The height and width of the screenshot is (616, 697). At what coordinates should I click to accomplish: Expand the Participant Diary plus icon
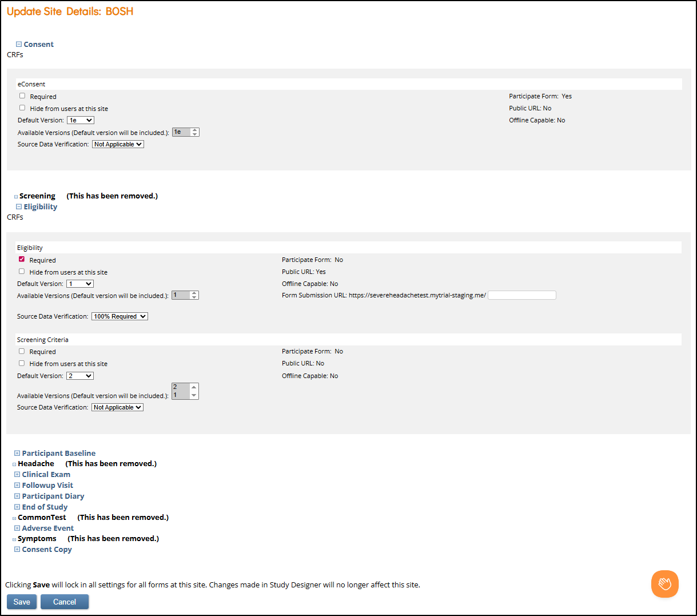coord(17,496)
